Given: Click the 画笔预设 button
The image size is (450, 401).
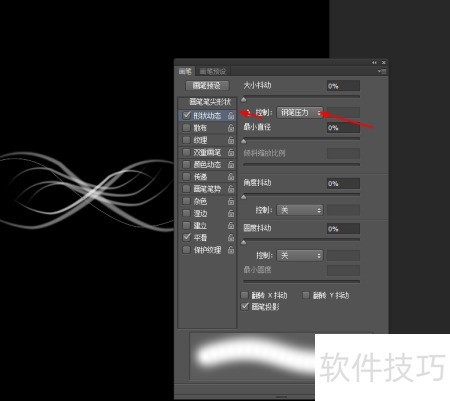Looking at the screenshot, I should [x=207, y=86].
